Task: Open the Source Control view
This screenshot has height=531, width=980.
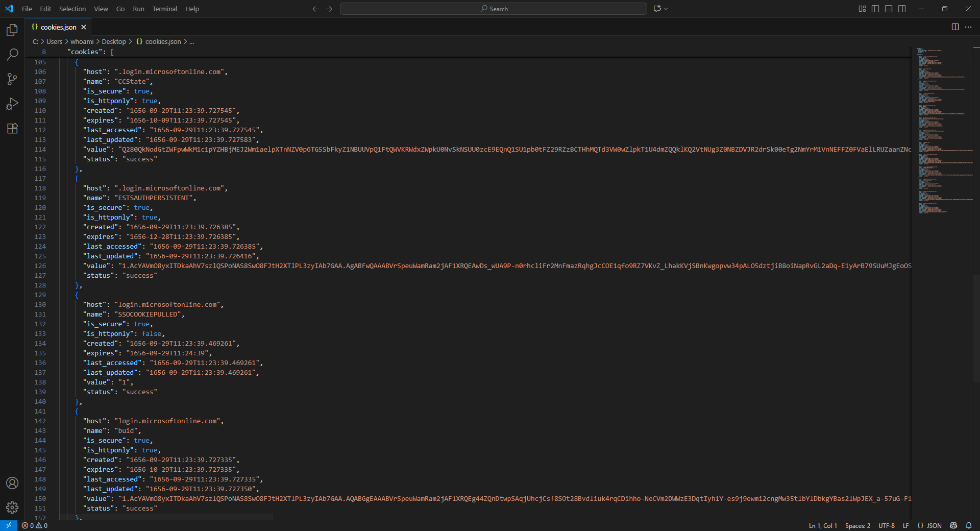Action: click(12, 79)
